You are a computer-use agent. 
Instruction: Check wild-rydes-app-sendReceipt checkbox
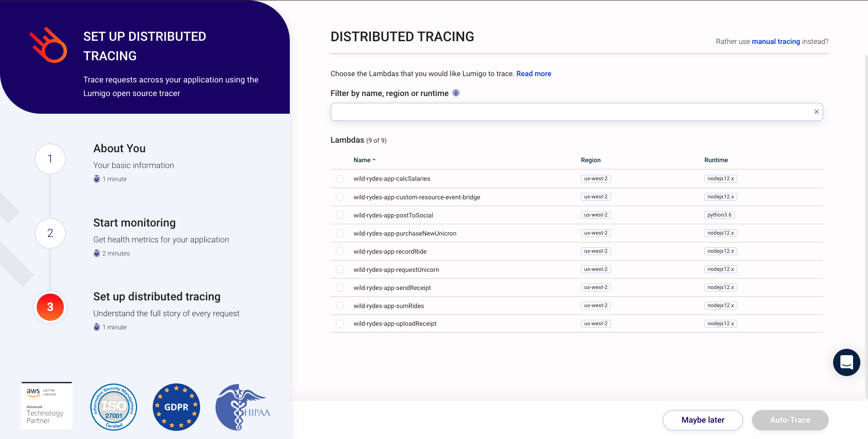[x=340, y=287]
